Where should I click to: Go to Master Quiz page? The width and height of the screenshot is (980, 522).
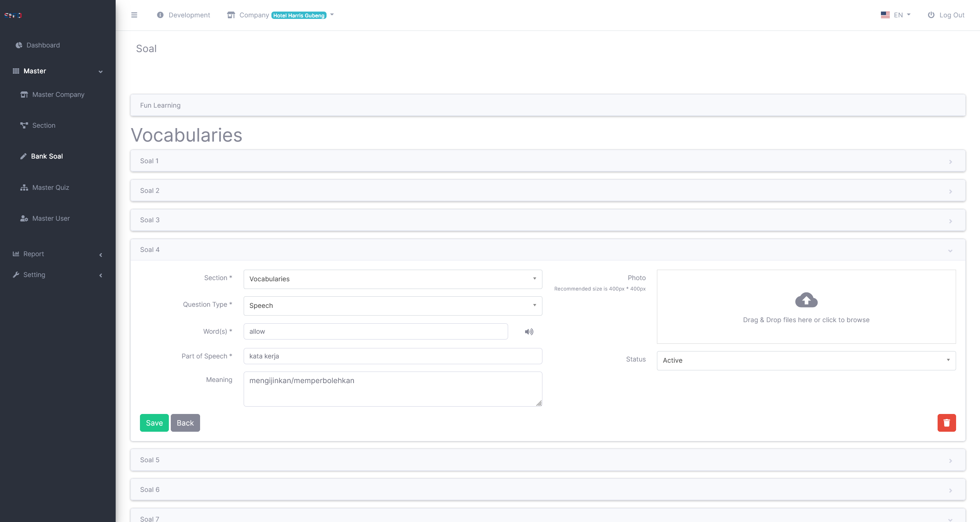tap(51, 188)
